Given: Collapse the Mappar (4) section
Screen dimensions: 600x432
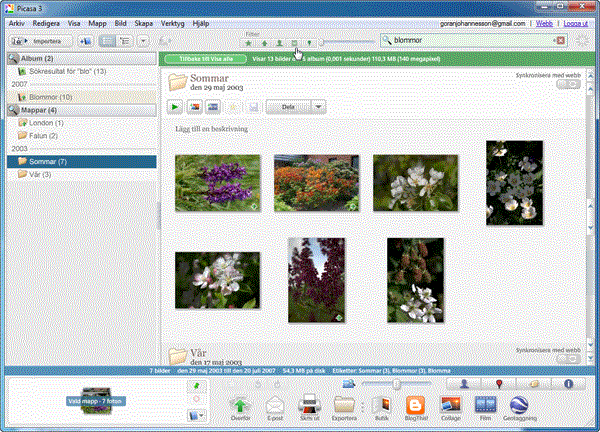Looking at the screenshot, I should pyautogui.click(x=12, y=110).
